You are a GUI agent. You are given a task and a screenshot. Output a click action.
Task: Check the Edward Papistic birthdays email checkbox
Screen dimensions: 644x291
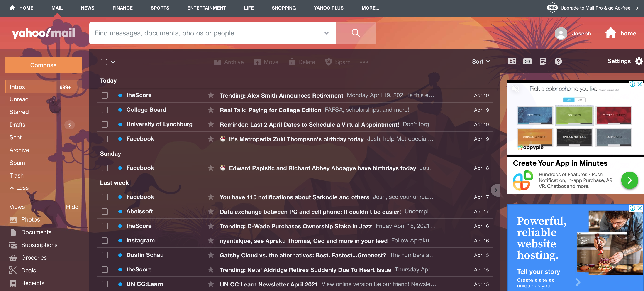[105, 168]
